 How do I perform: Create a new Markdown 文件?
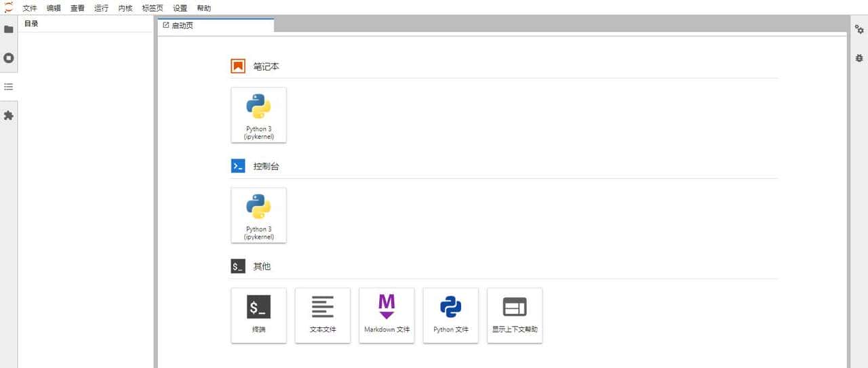pyautogui.click(x=387, y=316)
